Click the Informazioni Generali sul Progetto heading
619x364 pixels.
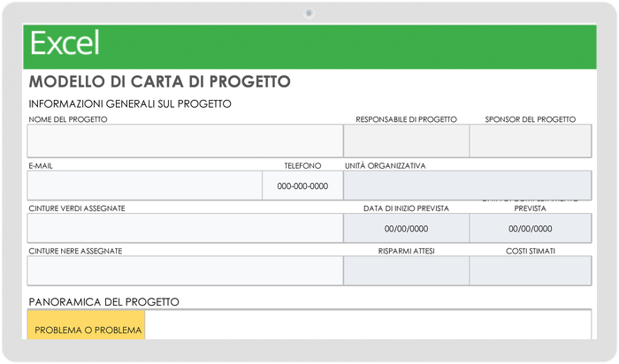[130, 104]
